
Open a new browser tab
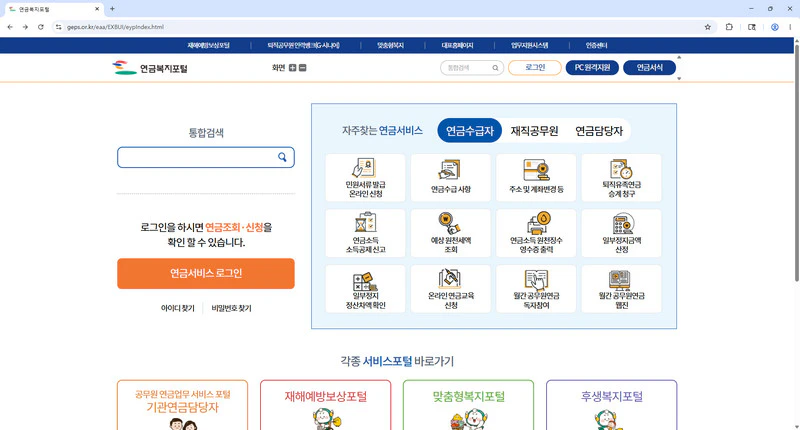[112, 9]
